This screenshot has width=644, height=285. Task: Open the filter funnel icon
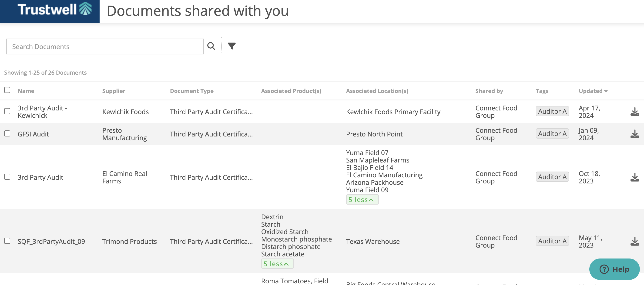click(x=231, y=46)
